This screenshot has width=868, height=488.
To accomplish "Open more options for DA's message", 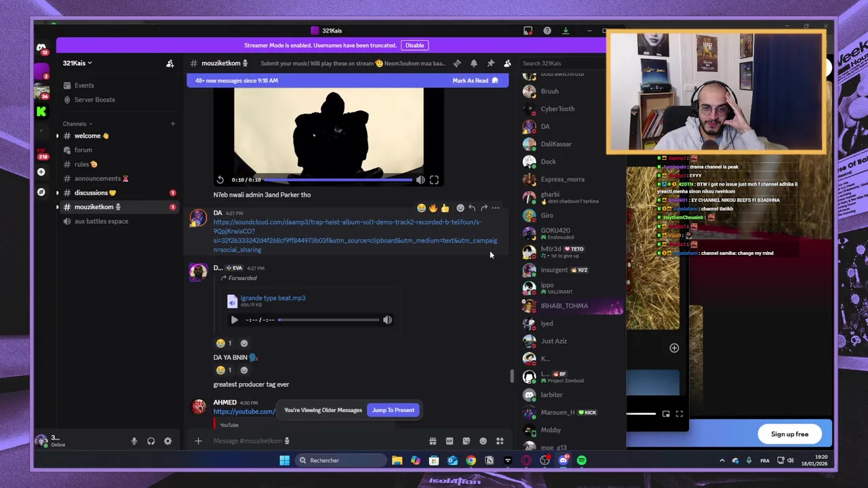I will tap(496, 208).
